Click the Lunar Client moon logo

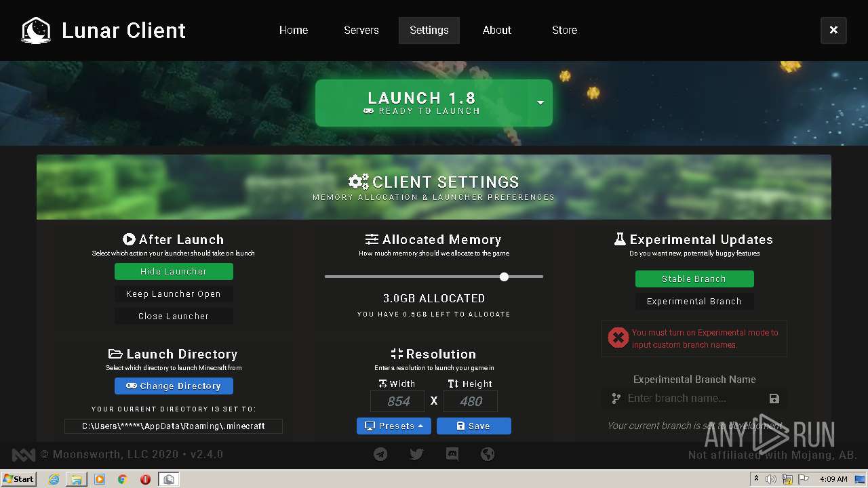point(36,30)
